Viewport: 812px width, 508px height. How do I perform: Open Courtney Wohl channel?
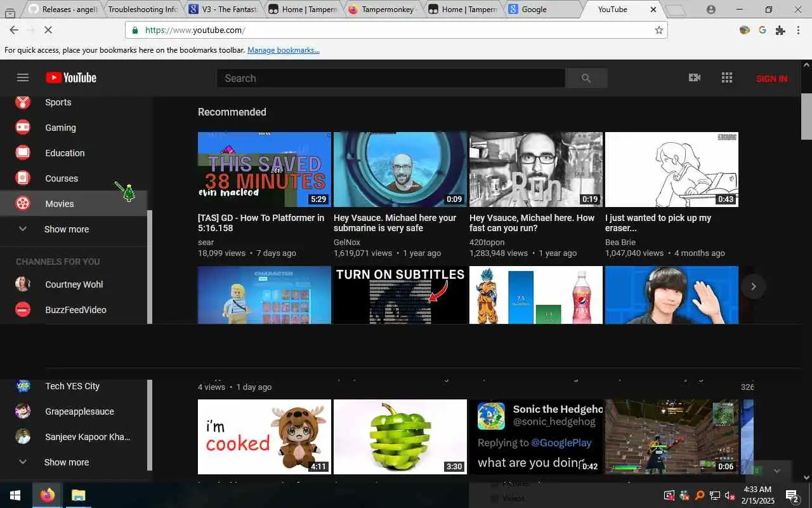pyautogui.click(x=74, y=284)
